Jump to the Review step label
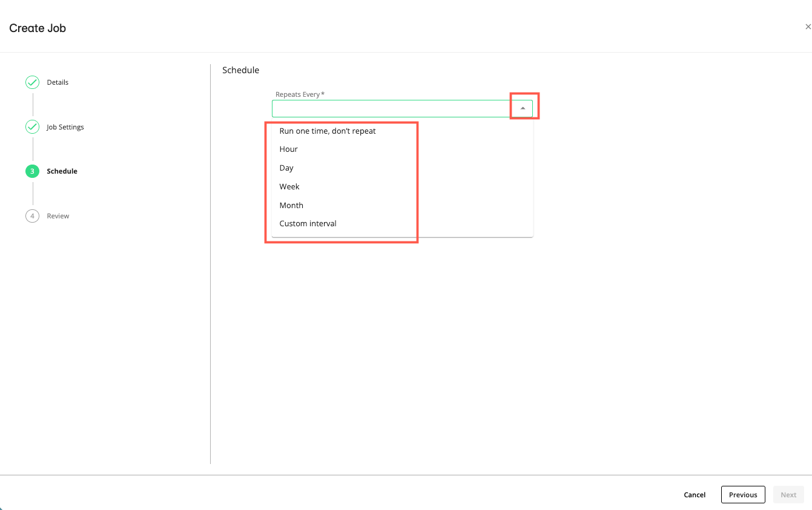The image size is (812, 510). (x=58, y=216)
